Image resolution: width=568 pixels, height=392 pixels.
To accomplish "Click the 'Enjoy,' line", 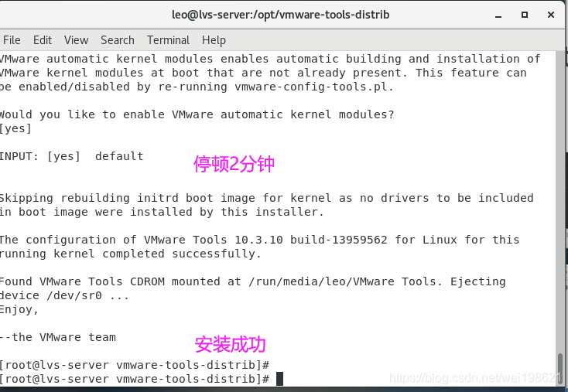I will click(x=19, y=309).
